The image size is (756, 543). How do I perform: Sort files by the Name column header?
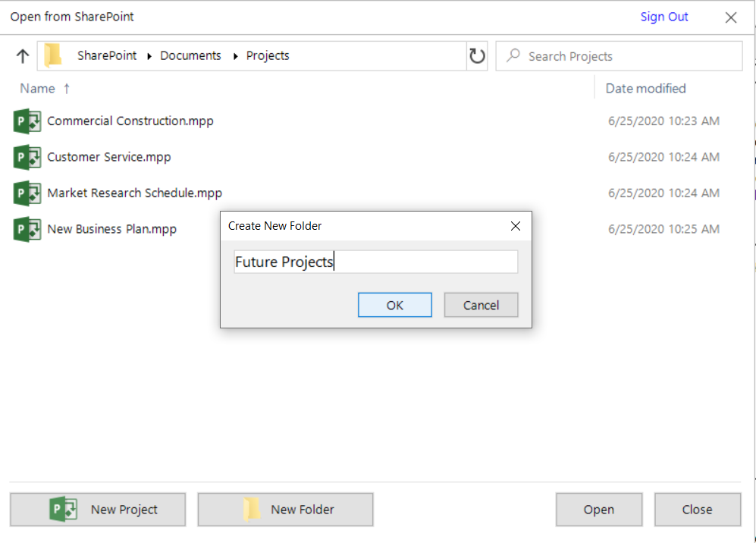click(38, 89)
